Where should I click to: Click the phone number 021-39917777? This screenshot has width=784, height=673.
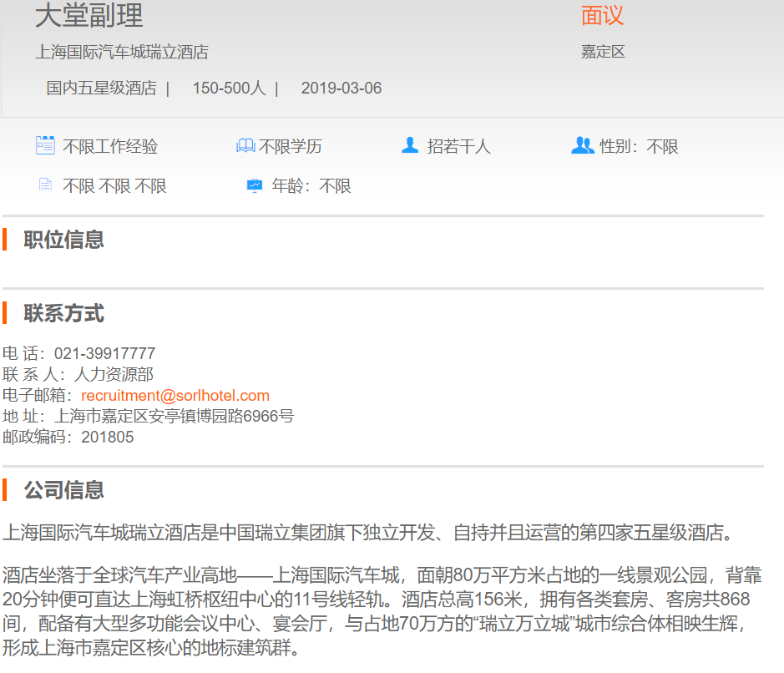coord(104,354)
